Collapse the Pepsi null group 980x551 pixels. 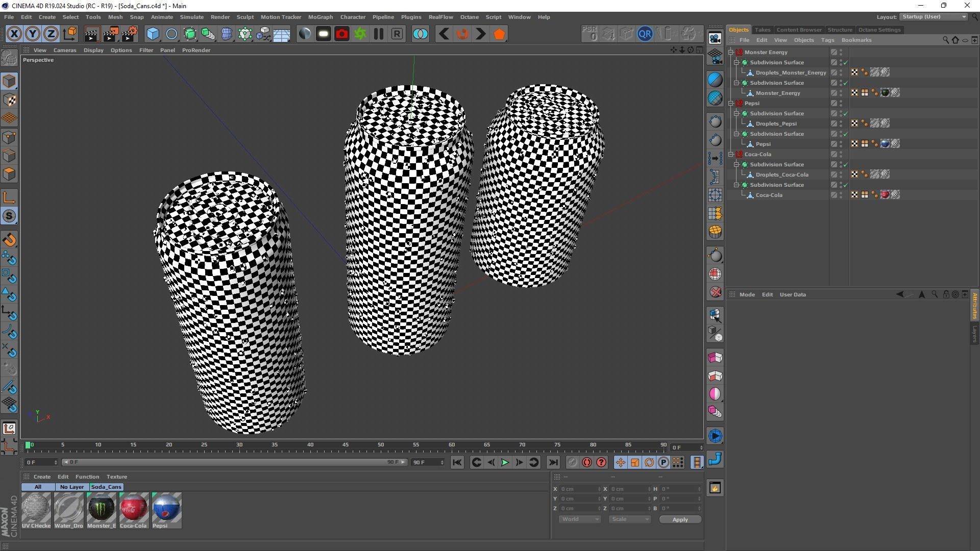pos(731,103)
